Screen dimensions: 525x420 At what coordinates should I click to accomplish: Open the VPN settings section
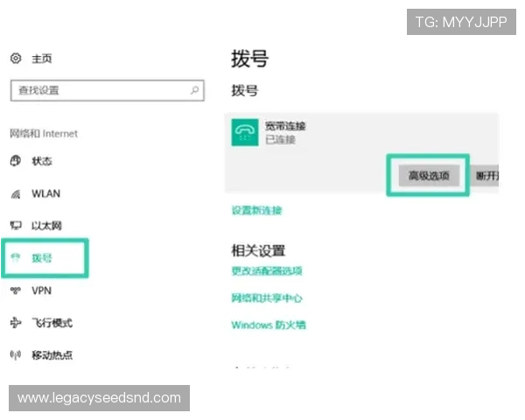[41, 290]
